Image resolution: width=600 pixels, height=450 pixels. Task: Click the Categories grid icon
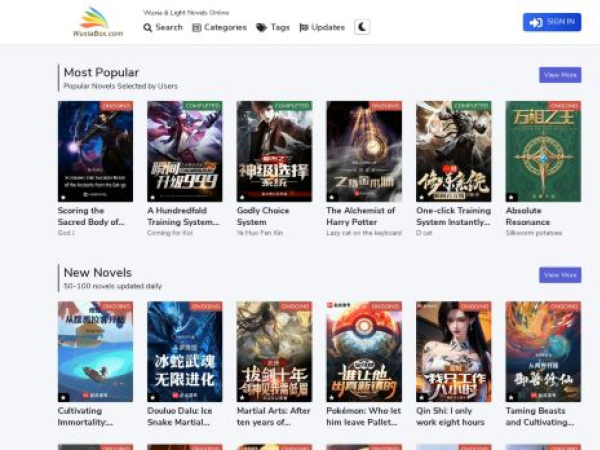click(x=196, y=28)
